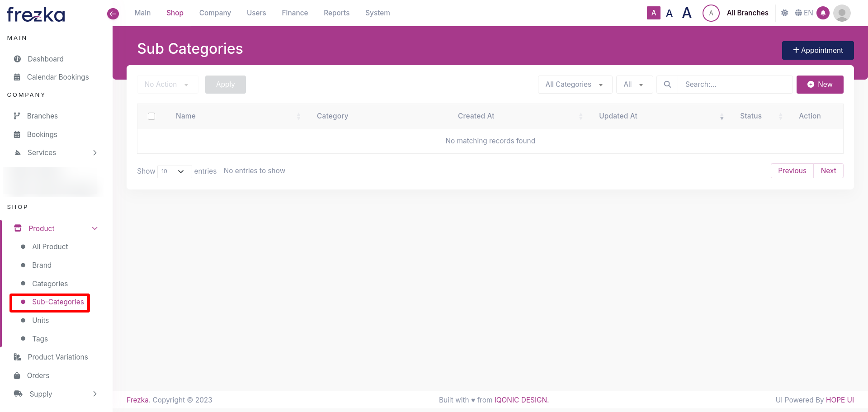Click the New sub-category button

coord(820,85)
